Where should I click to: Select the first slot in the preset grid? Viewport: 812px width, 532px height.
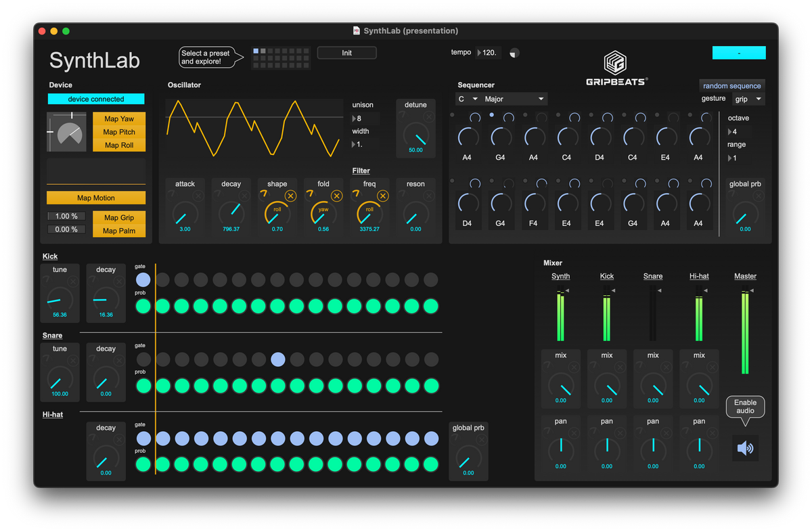(256, 51)
